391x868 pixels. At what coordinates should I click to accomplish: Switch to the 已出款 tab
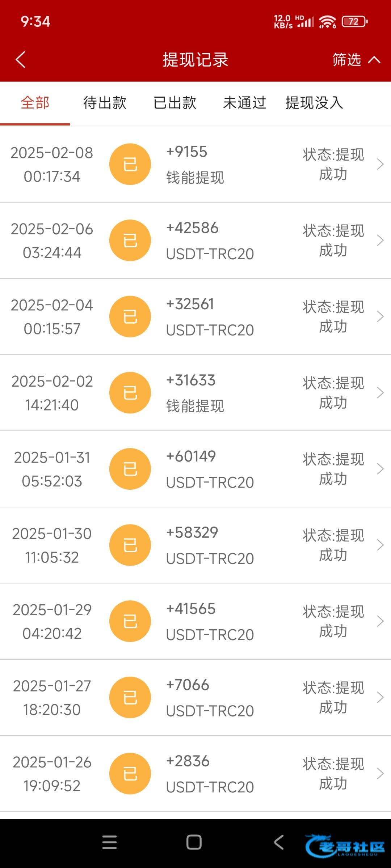(175, 103)
